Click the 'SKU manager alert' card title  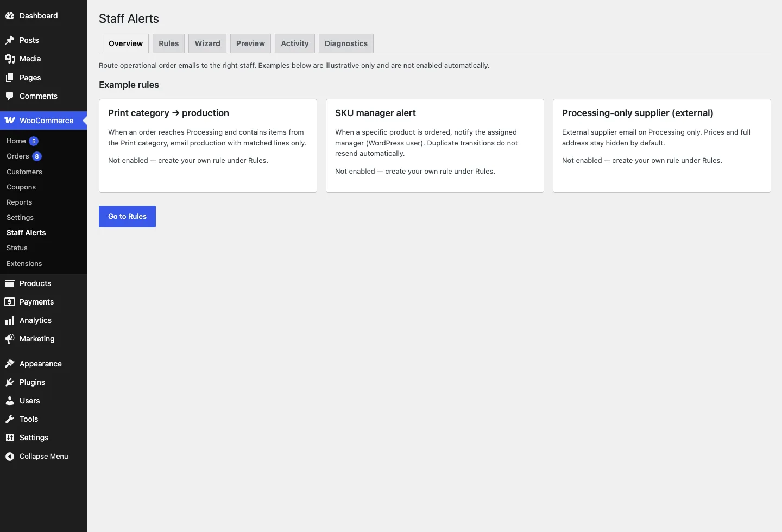point(375,113)
